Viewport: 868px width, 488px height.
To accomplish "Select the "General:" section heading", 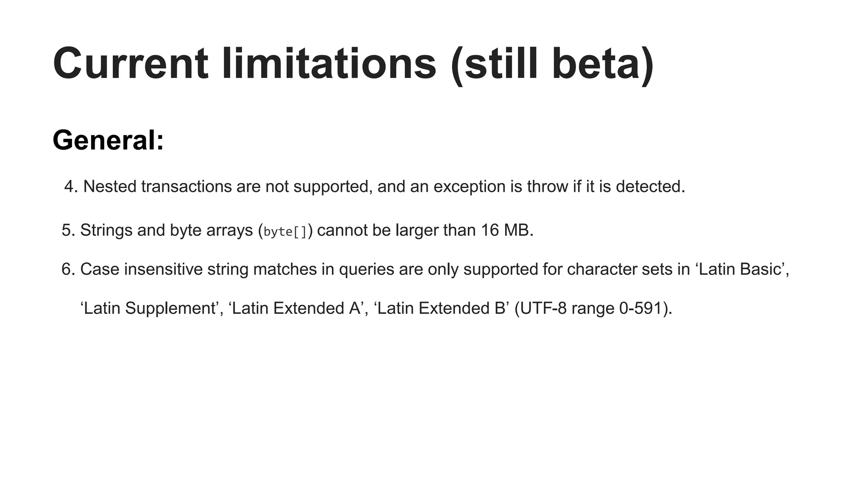I will click(108, 140).
